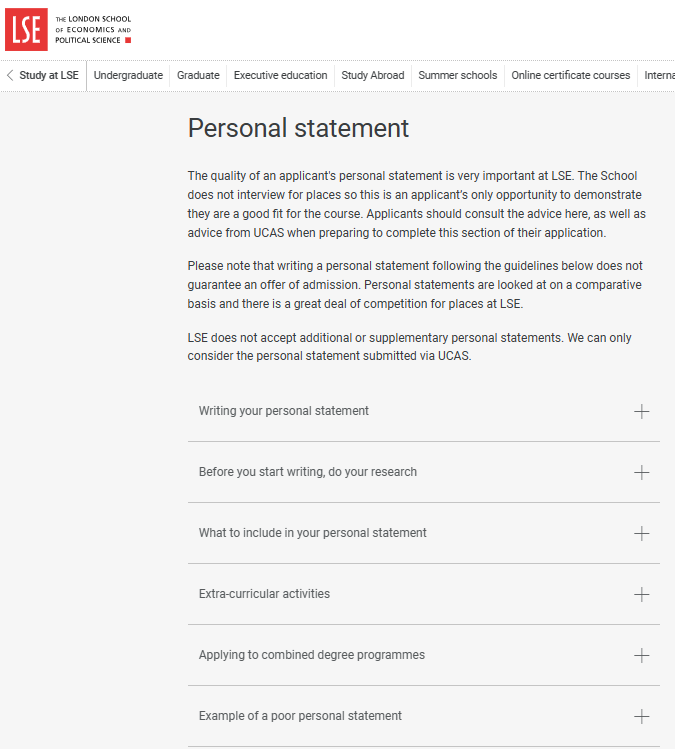Click the back chevron before Study at LSE
Viewport: 675px width, 749px height.
click(10, 75)
